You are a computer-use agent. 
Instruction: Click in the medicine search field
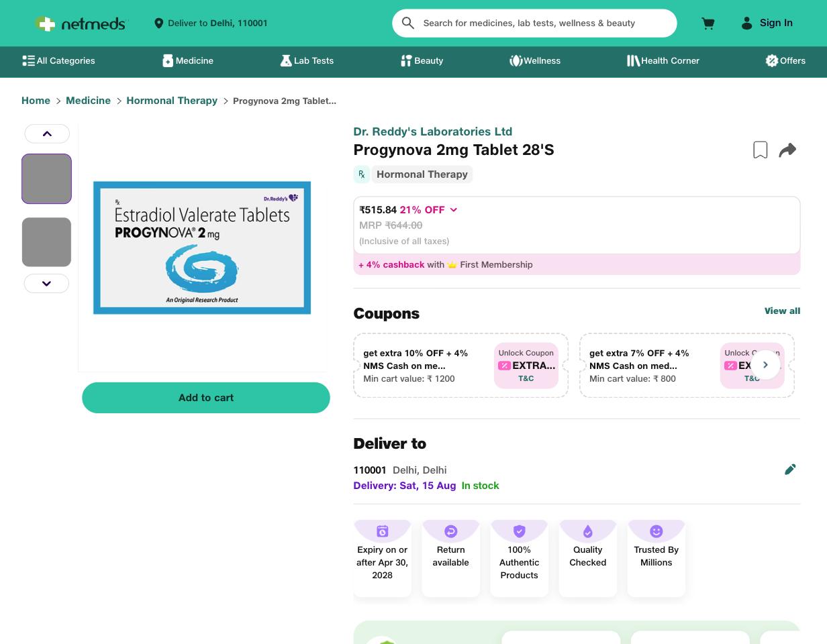[534, 23]
